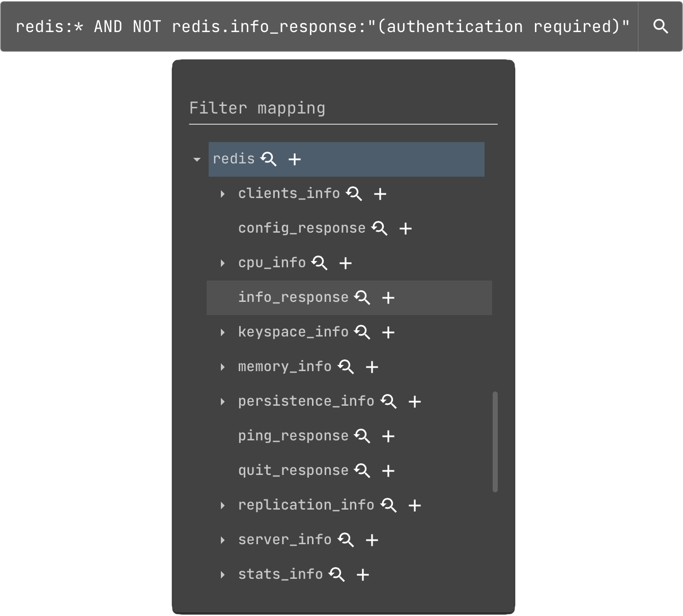Run the search with the search bar icon
This screenshot has width=683, height=616.
661,26
